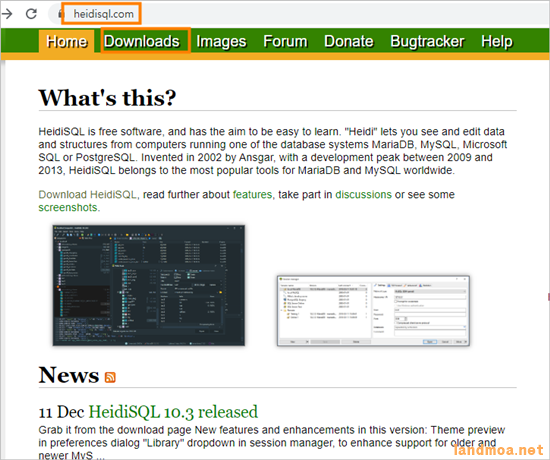Open the discussions link
The height and width of the screenshot is (460, 550).
[x=363, y=194]
